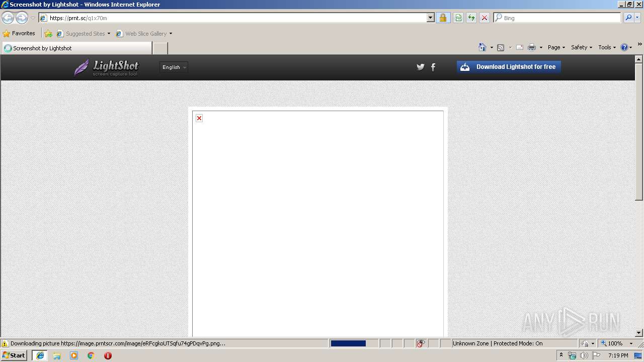
Task: Select the Screenshot by Lightshot tab
Action: tap(76, 48)
